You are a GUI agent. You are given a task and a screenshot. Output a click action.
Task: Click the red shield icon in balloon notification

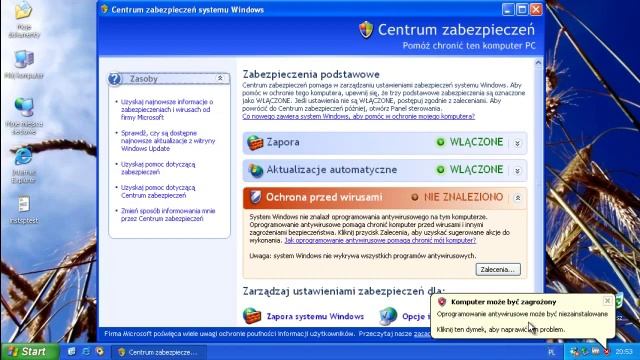(442, 302)
